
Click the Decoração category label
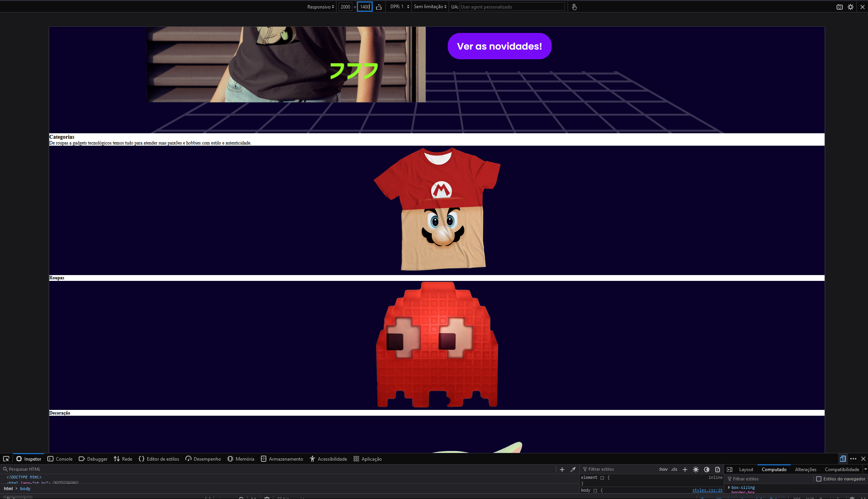tap(60, 413)
